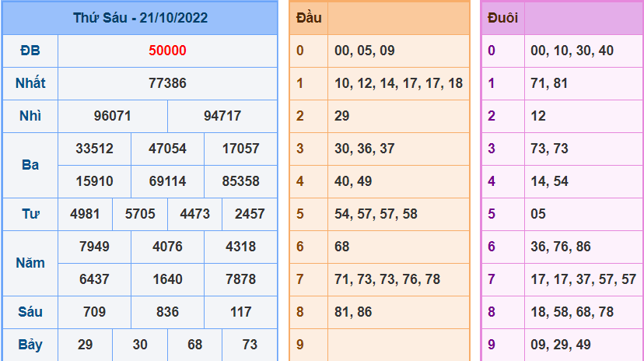Click '40, 49' in the Đầu table
The height and width of the screenshot is (361, 644).
tap(353, 181)
